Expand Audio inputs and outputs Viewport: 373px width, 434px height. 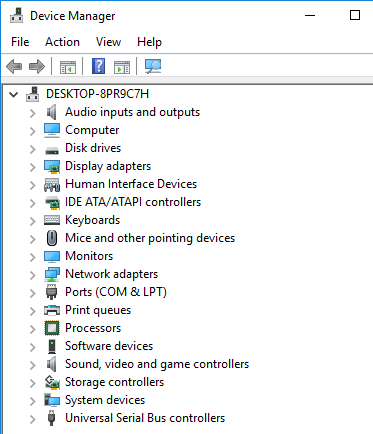tap(33, 113)
